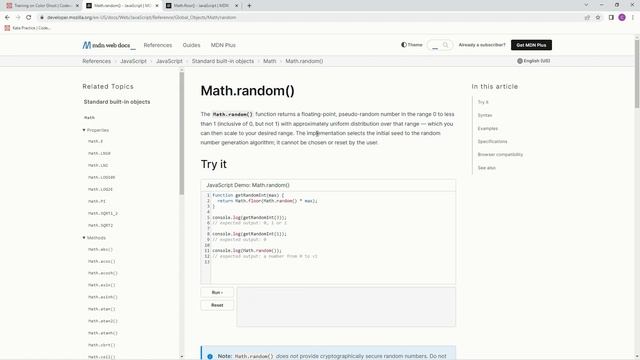Open the MDN Plus menu
The image size is (640, 360).
click(x=223, y=45)
